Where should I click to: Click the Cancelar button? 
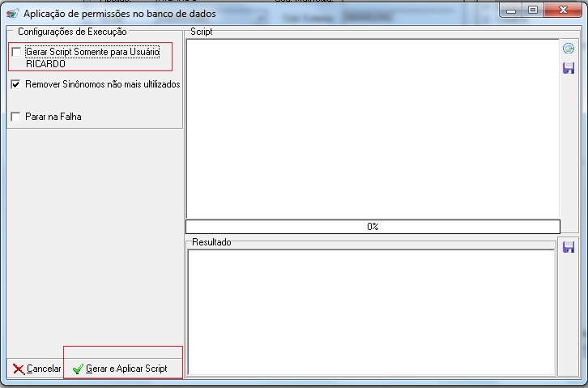pyautogui.click(x=36, y=369)
